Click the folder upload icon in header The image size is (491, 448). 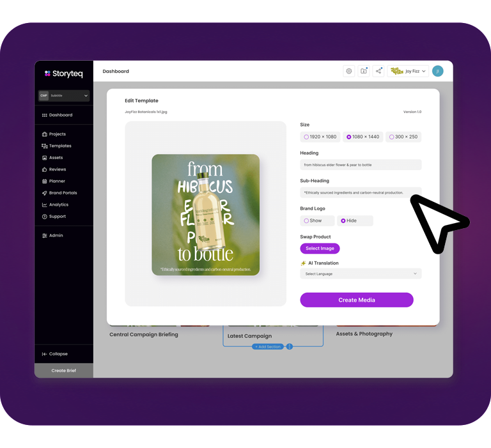(364, 72)
